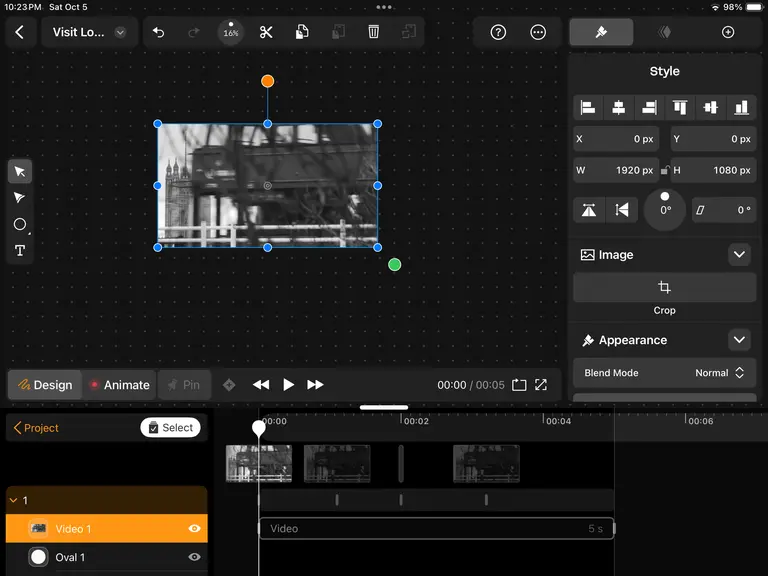The height and width of the screenshot is (576, 768).
Task: Go back with the top-left arrow
Action: click(20, 32)
